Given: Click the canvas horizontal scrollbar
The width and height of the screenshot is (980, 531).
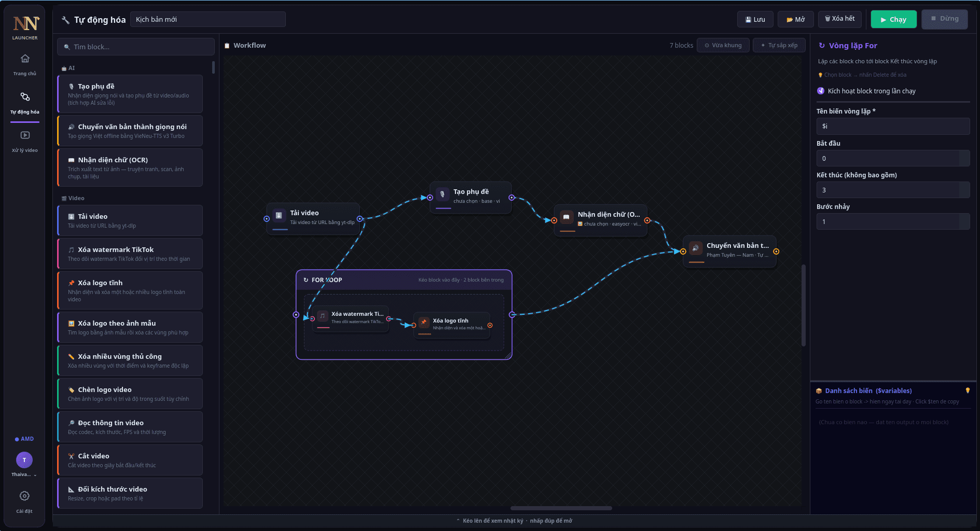Looking at the screenshot, I should point(561,508).
